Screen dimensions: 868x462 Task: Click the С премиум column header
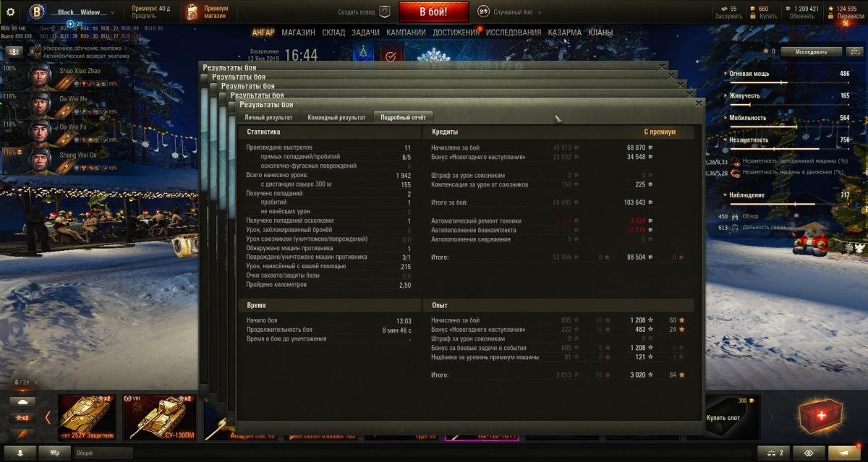click(x=660, y=132)
